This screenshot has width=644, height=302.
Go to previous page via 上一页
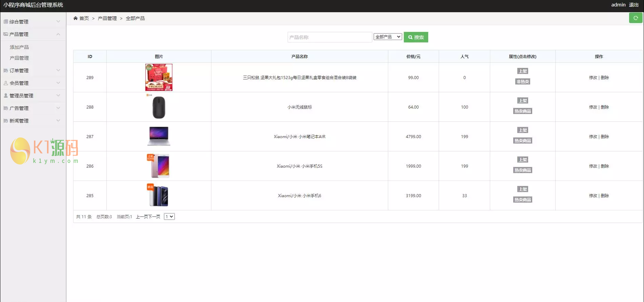tap(142, 217)
